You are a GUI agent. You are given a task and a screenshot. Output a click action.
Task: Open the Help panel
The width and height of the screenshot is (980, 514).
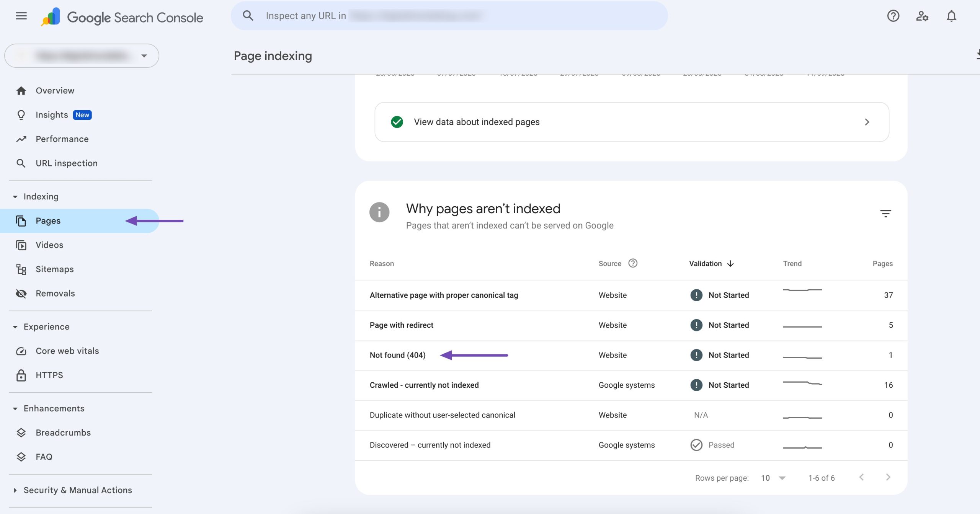pyautogui.click(x=893, y=16)
